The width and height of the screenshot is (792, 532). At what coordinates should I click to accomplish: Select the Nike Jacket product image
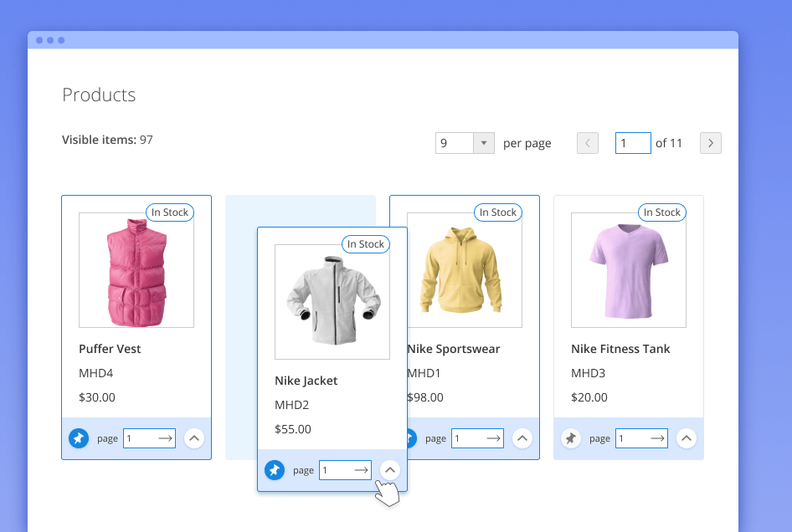tap(332, 301)
